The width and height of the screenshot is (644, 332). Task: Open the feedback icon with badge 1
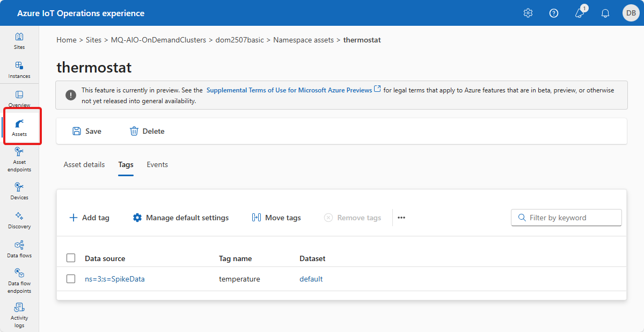point(580,12)
